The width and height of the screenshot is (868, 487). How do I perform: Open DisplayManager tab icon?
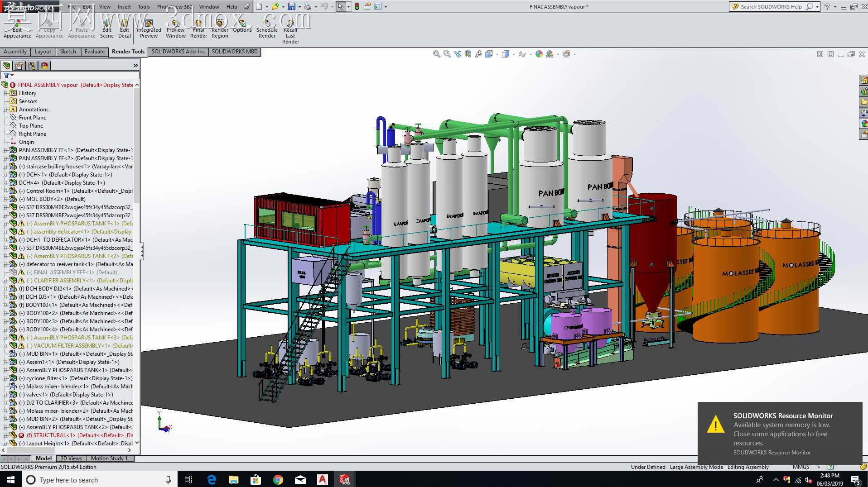click(x=44, y=66)
